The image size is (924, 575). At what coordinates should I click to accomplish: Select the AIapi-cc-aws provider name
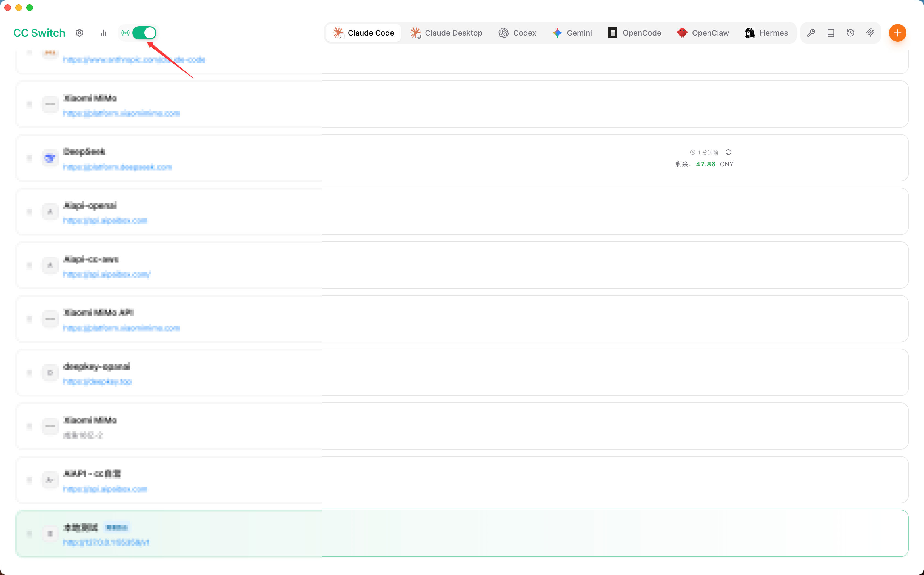[91, 259]
